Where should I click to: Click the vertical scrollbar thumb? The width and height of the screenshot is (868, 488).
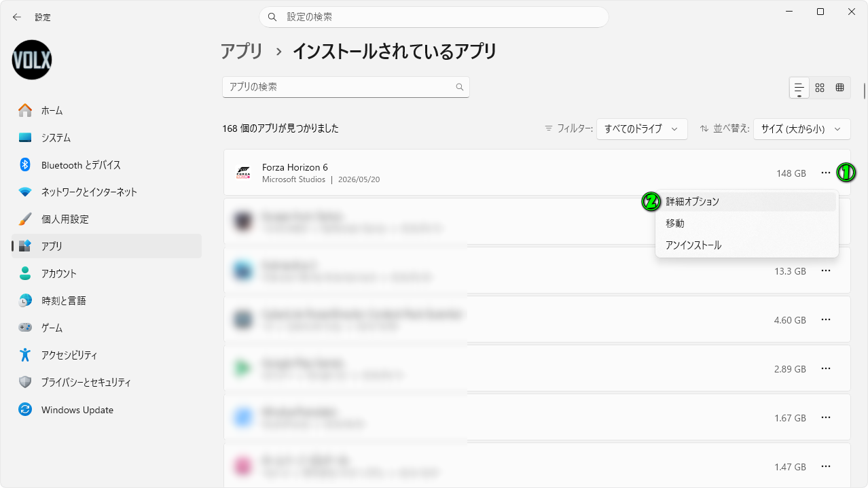[864, 90]
